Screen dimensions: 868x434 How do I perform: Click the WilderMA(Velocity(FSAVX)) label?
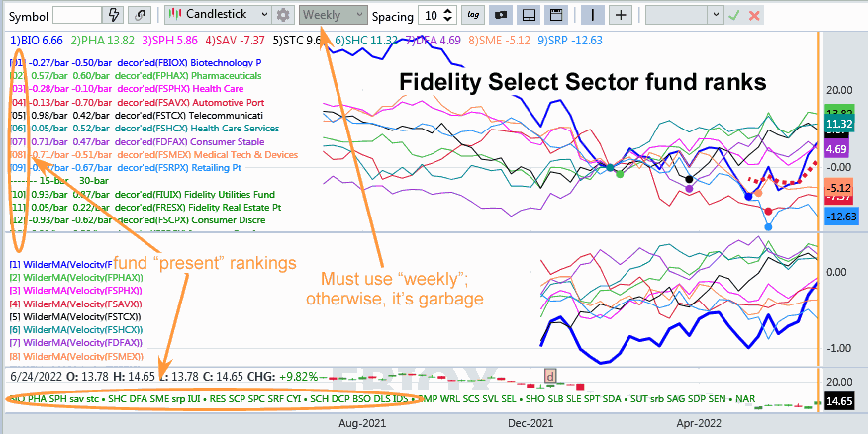[76, 304]
